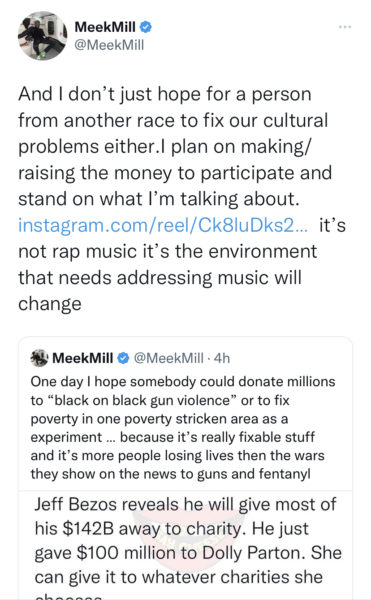
Task: Click the '$100 million to Dolly Parton' line
Action: 188,553
